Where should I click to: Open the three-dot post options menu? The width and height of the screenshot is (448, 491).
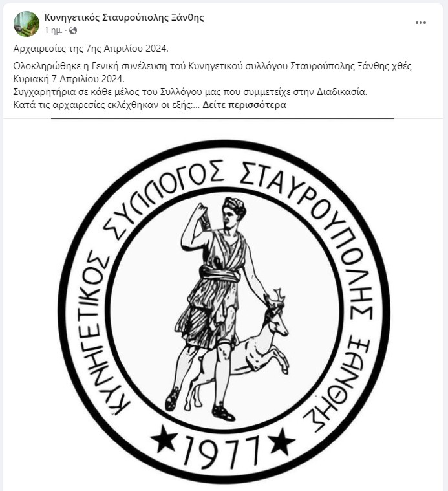click(420, 23)
